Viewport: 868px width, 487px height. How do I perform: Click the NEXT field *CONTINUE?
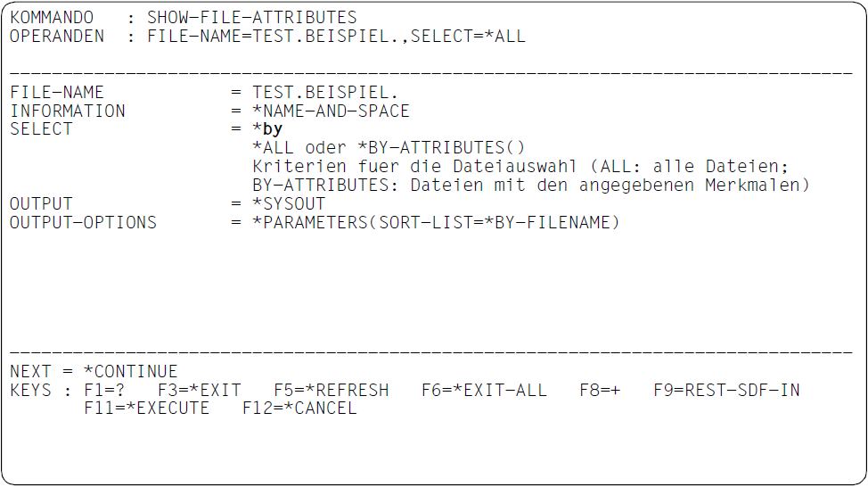[x=131, y=371]
